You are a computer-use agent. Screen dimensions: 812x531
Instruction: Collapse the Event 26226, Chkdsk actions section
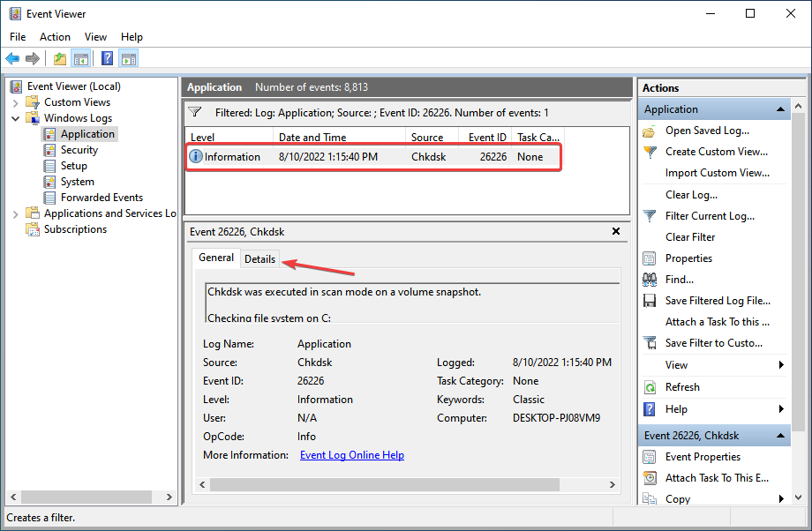780,436
